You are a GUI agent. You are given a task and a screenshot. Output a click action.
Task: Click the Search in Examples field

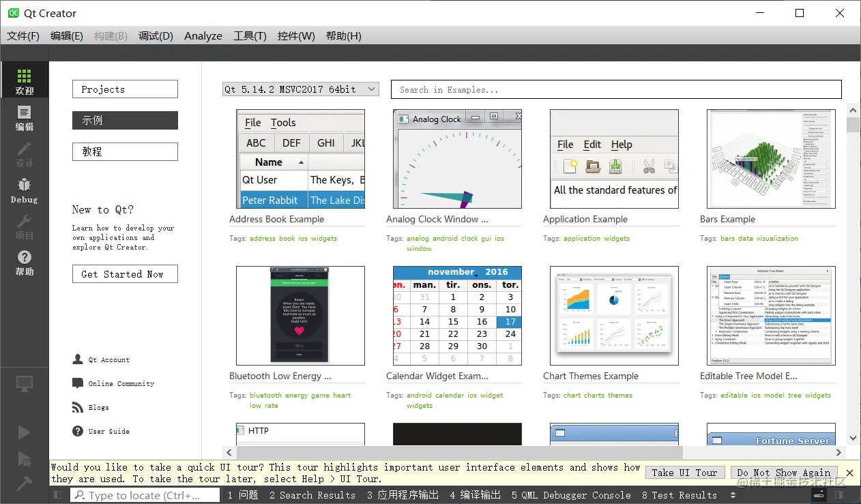click(x=616, y=89)
